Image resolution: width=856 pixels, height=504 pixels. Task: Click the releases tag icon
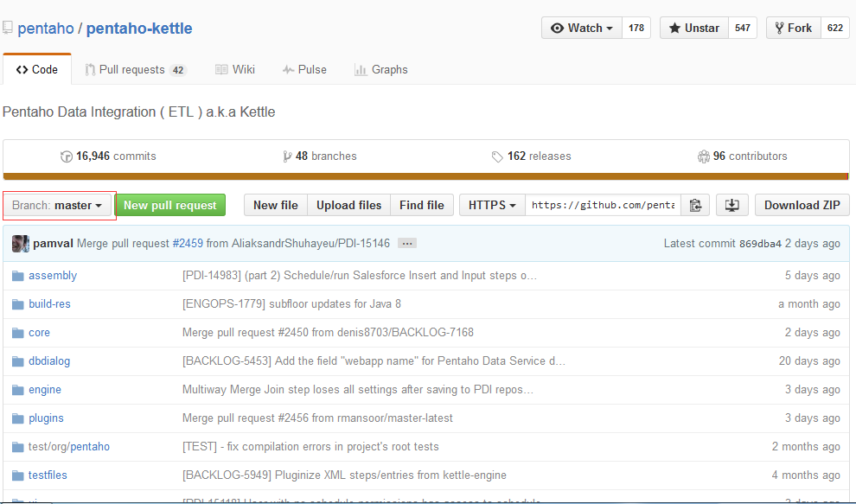(x=497, y=156)
